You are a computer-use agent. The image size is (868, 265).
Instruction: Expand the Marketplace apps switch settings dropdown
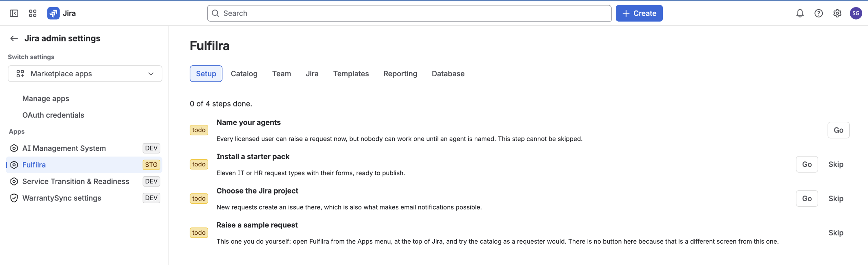click(x=85, y=74)
